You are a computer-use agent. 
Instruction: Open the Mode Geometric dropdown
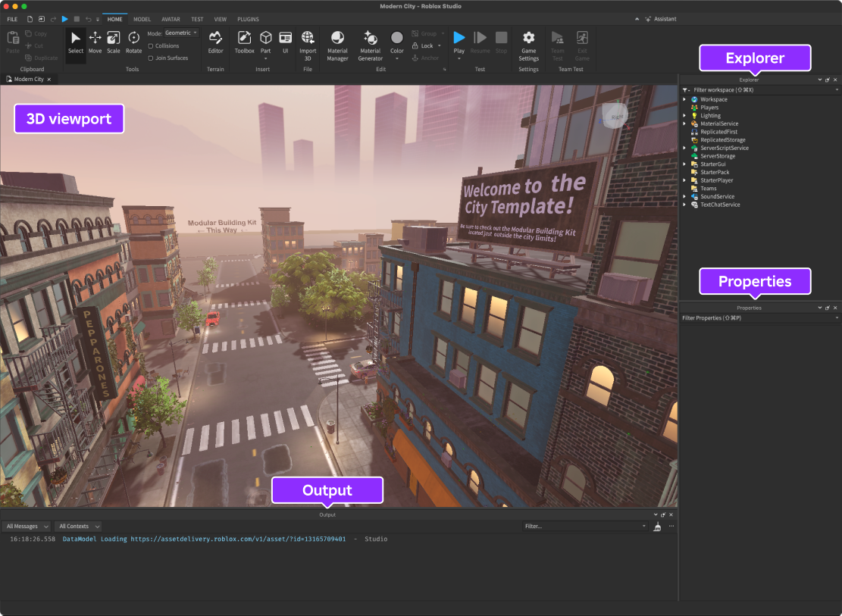coord(181,33)
